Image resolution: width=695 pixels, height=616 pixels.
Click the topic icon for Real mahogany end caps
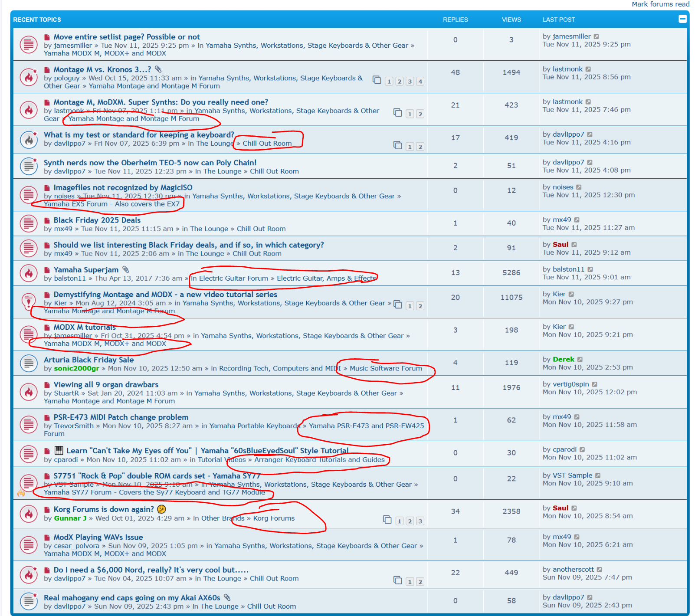pyautogui.click(x=29, y=601)
